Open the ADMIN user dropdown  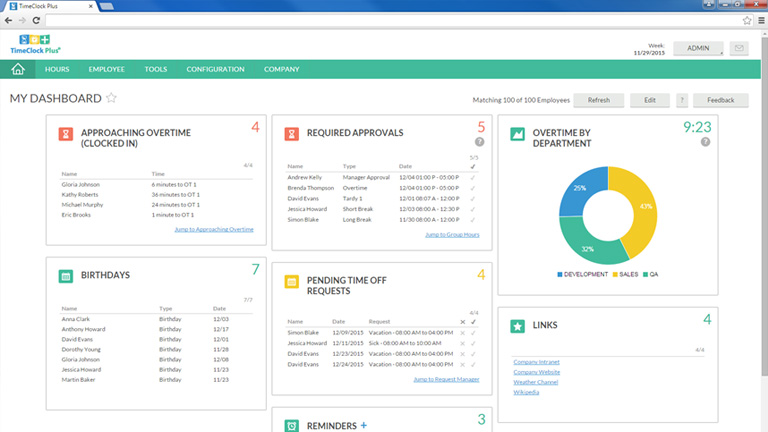pos(698,48)
